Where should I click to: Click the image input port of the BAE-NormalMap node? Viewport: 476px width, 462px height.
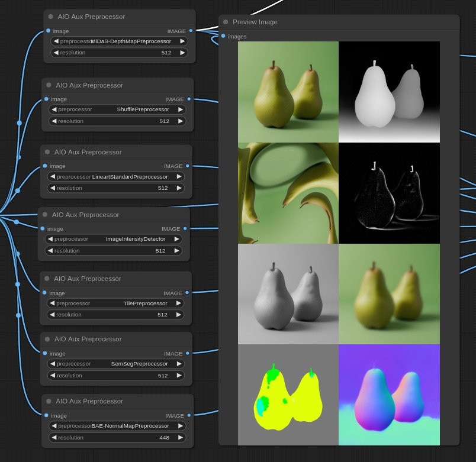click(x=48, y=416)
